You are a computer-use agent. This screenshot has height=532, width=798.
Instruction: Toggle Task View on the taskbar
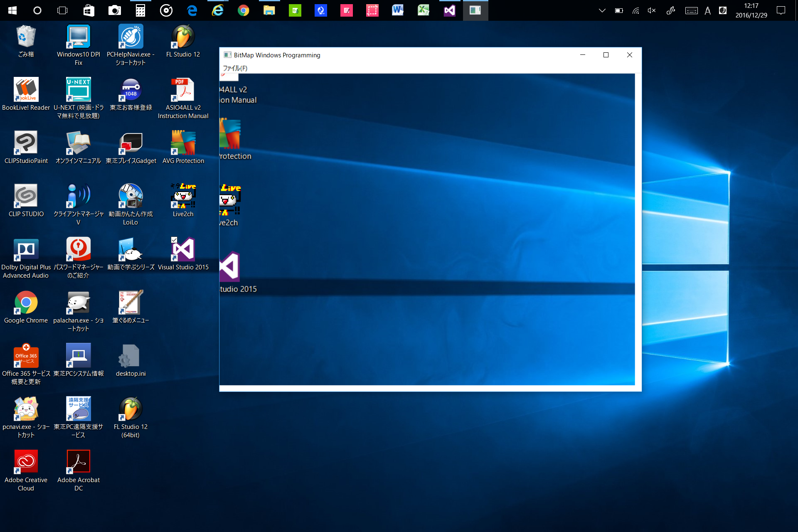[x=62, y=10]
